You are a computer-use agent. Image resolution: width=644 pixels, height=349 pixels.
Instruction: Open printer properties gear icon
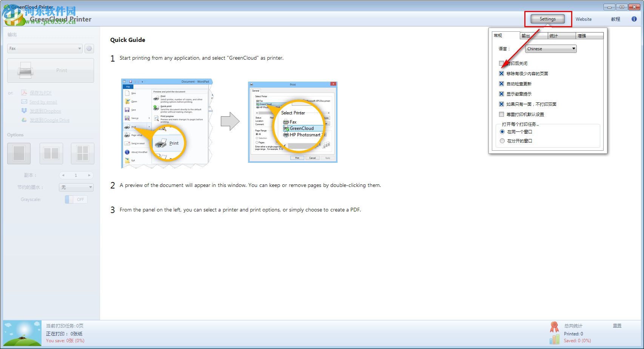[x=89, y=48]
